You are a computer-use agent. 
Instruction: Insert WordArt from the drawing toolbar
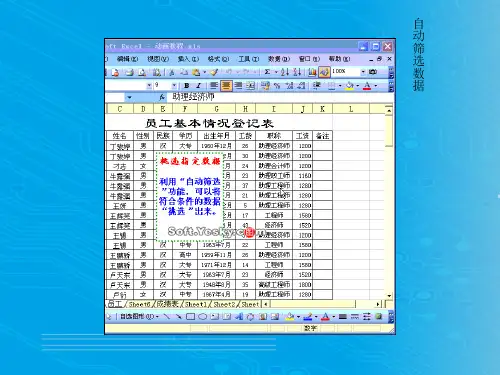(x=239, y=316)
